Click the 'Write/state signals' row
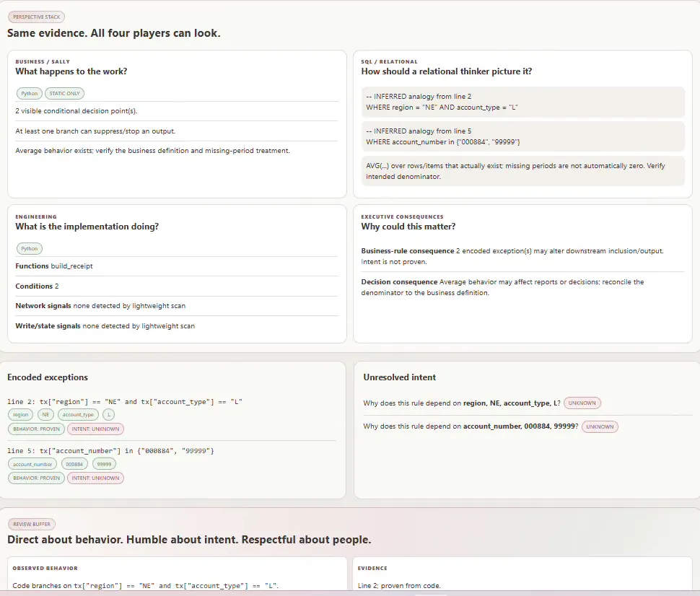The height and width of the screenshot is (596, 700). coord(177,326)
